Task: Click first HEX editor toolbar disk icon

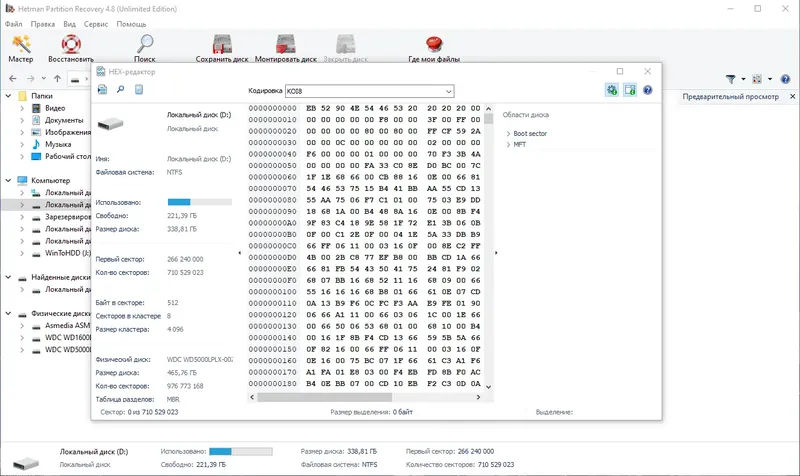Action: tap(103, 90)
